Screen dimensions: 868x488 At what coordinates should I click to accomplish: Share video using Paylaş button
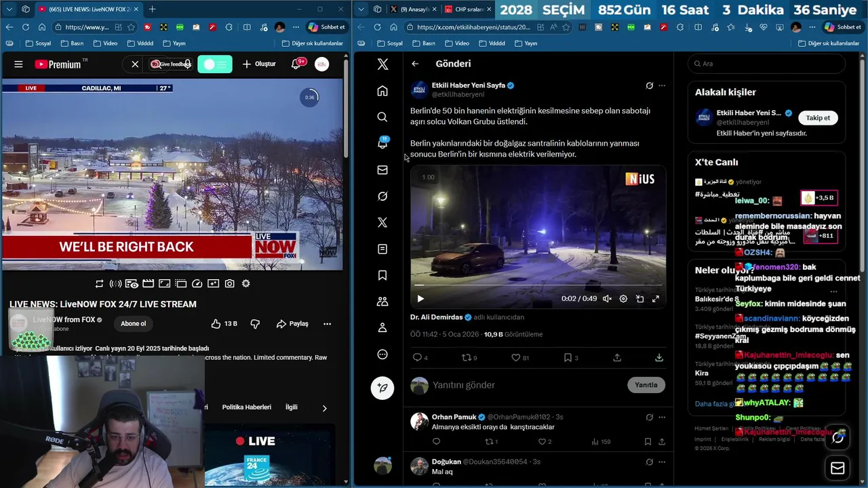(292, 324)
